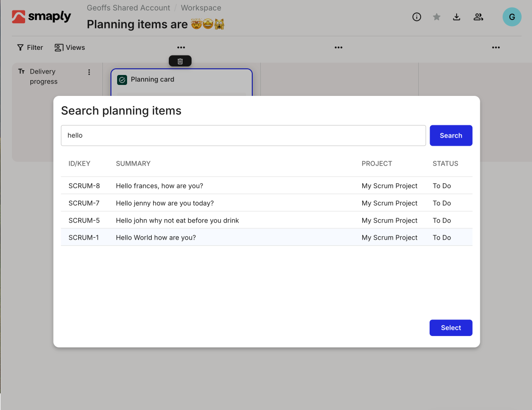Image resolution: width=532 pixels, height=410 pixels.
Task: Open third column three-dot menu
Action: click(x=496, y=47)
